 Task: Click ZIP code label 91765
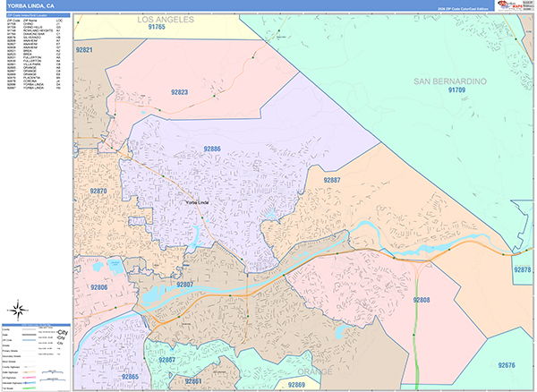click(157, 27)
